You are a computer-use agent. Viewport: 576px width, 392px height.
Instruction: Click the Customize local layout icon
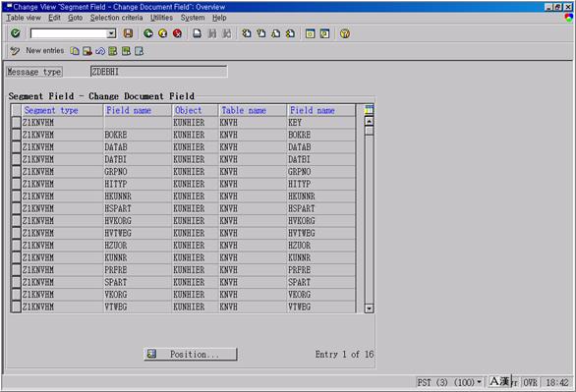[x=569, y=18]
